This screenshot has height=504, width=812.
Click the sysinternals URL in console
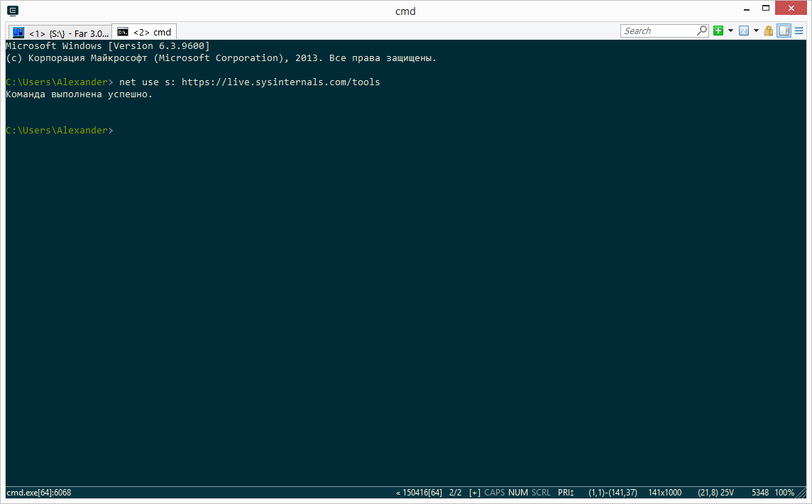pos(280,82)
